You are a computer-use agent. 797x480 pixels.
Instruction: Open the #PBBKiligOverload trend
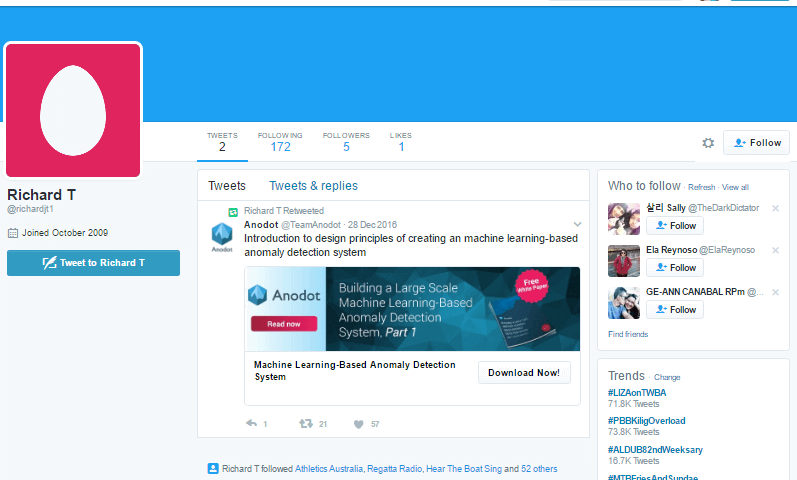[x=647, y=421]
